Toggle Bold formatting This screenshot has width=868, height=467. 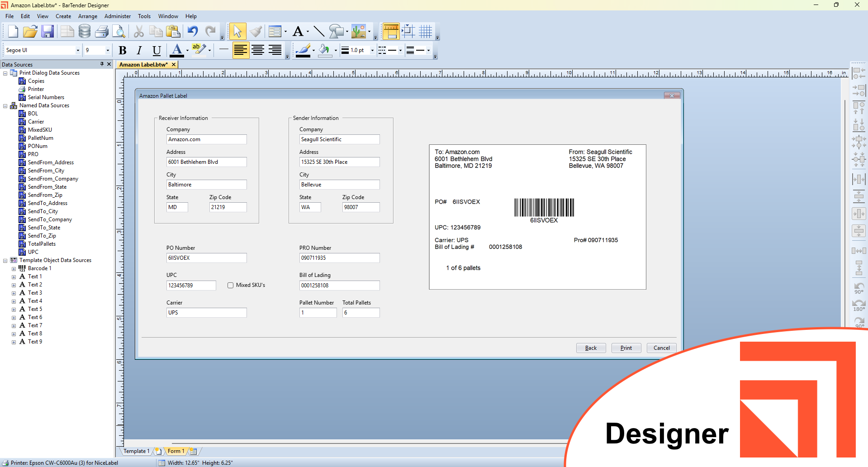point(122,50)
